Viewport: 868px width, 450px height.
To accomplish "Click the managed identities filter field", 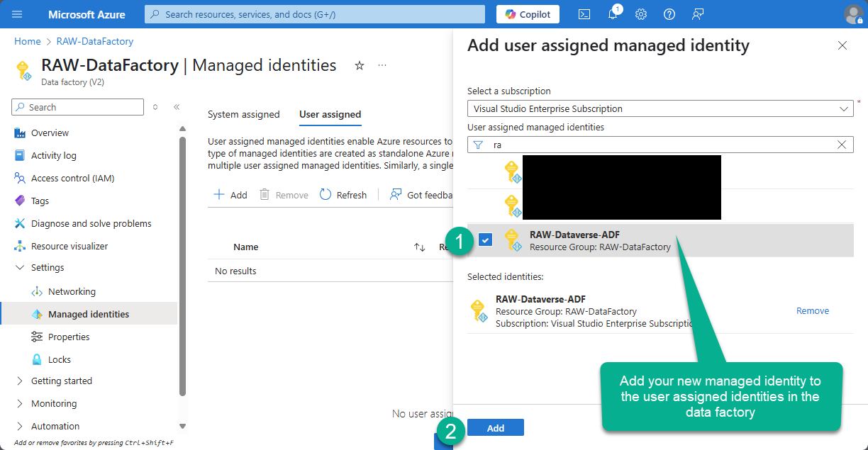I will [x=660, y=145].
